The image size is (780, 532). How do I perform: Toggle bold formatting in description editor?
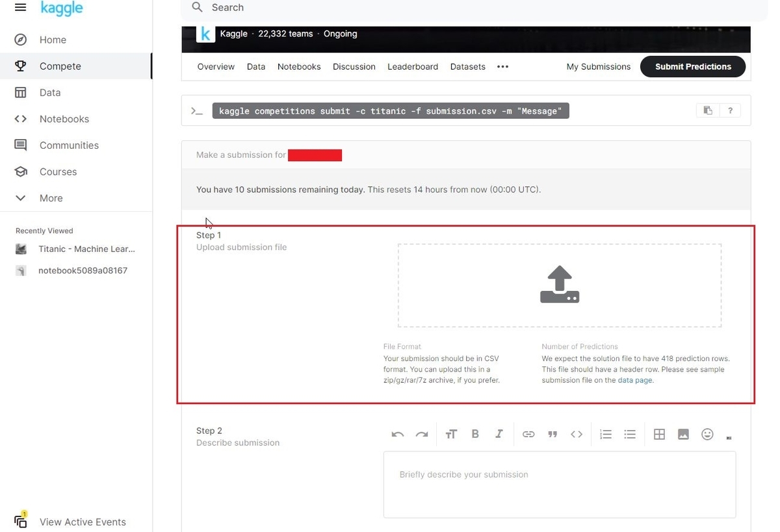pyautogui.click(x=475, y=435)
